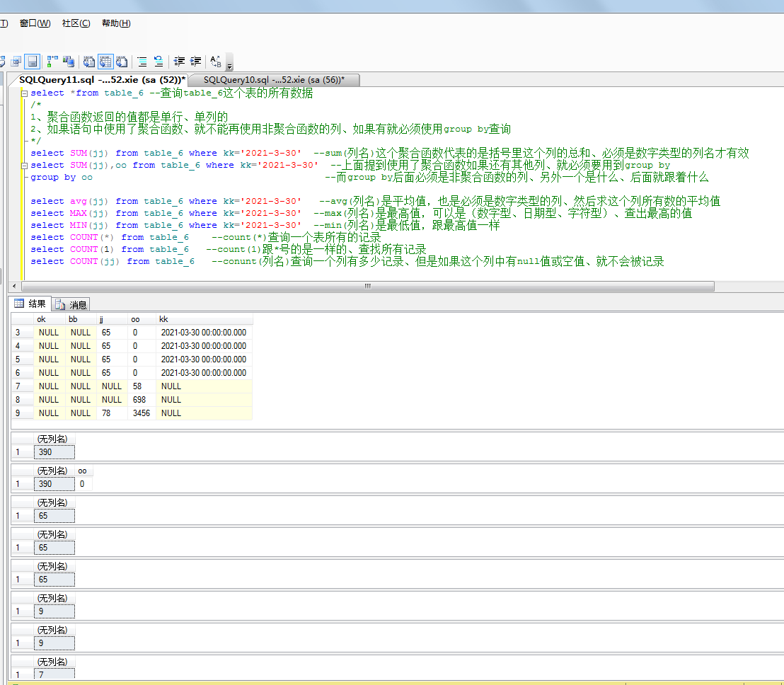Select Results to File icon
Viewport: 784px width, 685px height.
click(x=122, y=62)
